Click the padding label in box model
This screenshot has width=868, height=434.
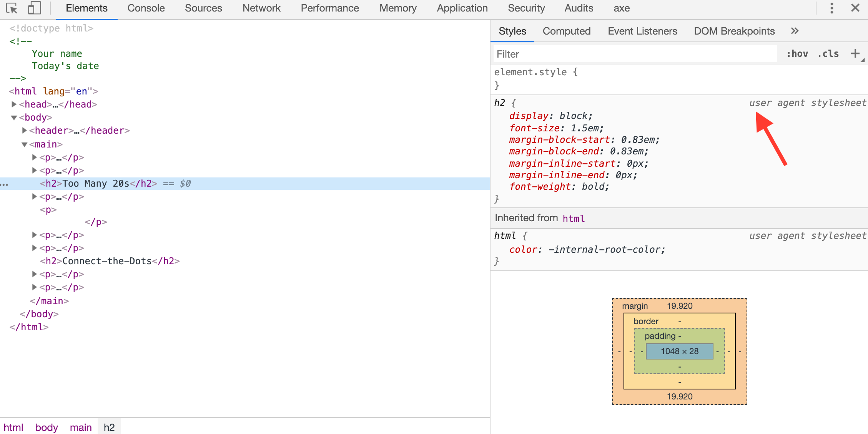660,336
